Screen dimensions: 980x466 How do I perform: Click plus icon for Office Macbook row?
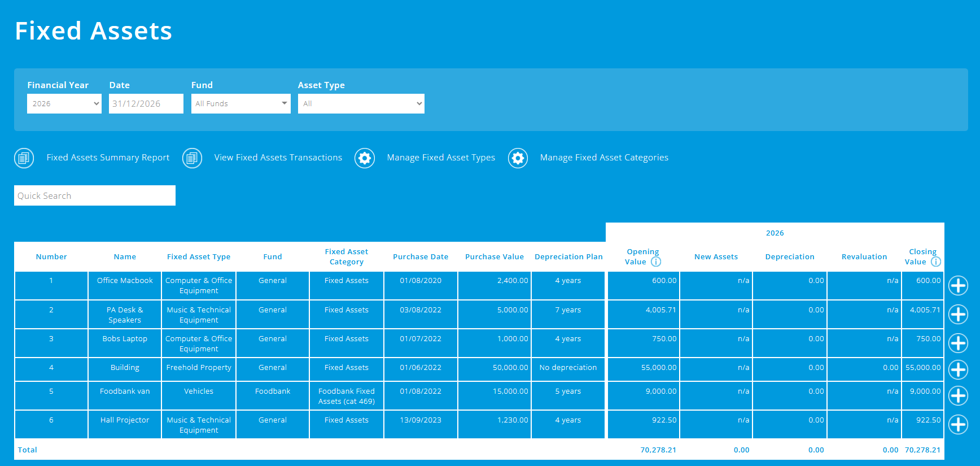click(x=958, y=286)
